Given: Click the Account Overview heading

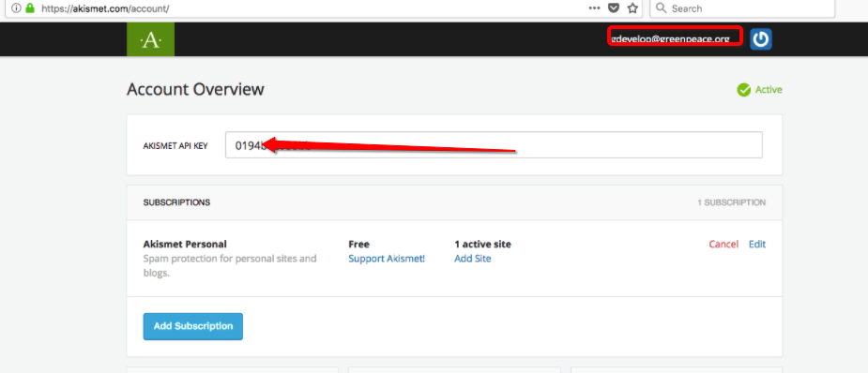Looking at the screenshot, I should pyautogui.click(x=195, y=89).
